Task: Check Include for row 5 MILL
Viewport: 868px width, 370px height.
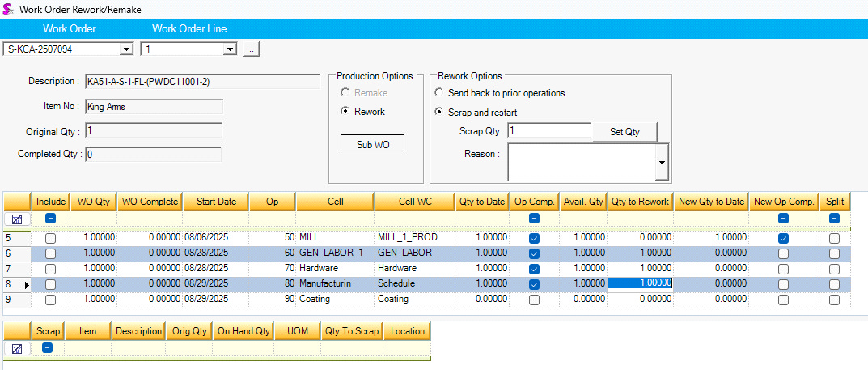Action: click(50, 238)
